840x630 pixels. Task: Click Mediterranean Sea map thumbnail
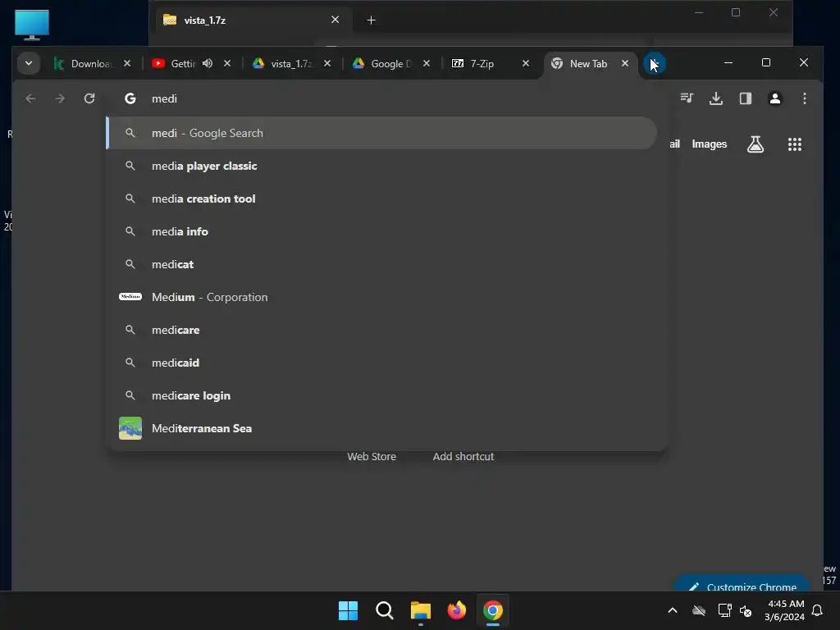(x=130, y=428)
